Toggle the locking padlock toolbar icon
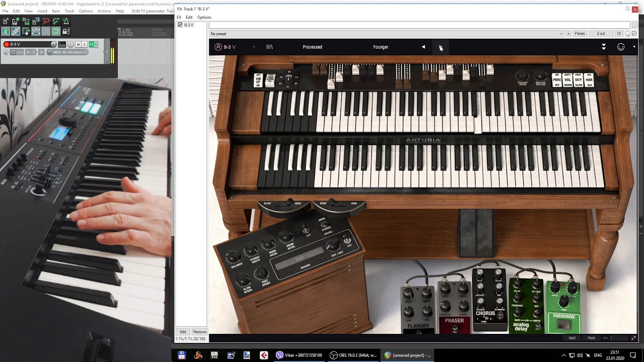644x362 pixels. point(66,31)
